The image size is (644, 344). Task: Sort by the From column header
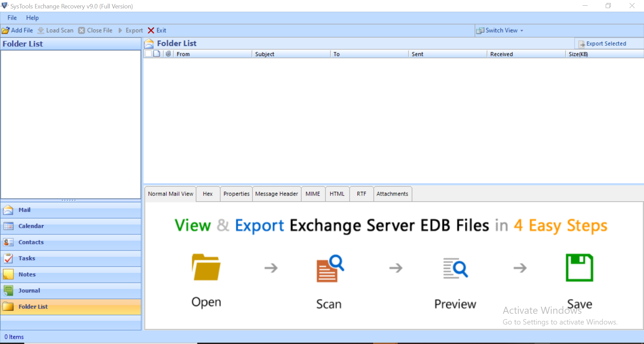point(212,54)
